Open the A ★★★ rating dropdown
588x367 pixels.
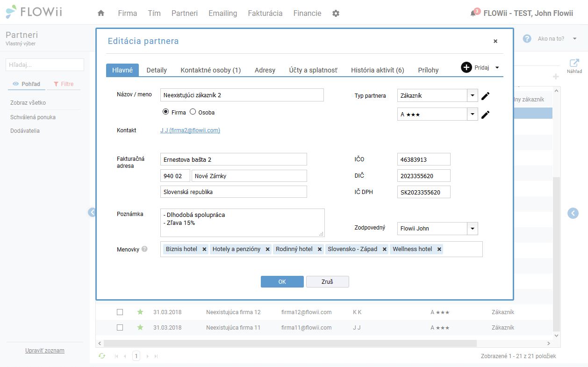coord(472,114)
